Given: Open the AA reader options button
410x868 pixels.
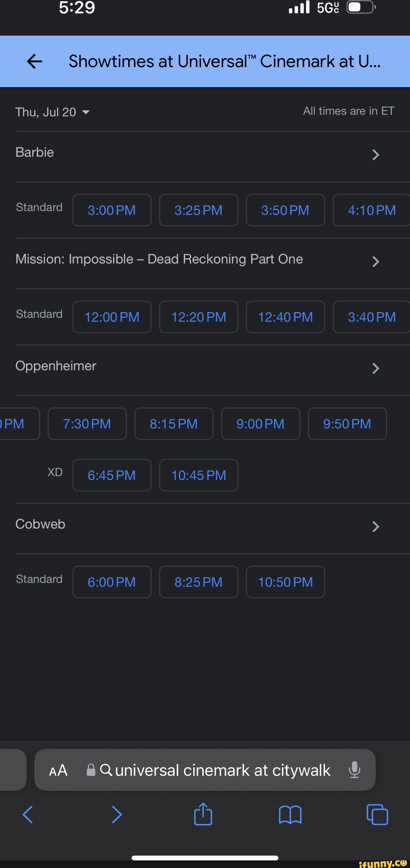Looking at the screenshot, I should [x=58, y=770].
